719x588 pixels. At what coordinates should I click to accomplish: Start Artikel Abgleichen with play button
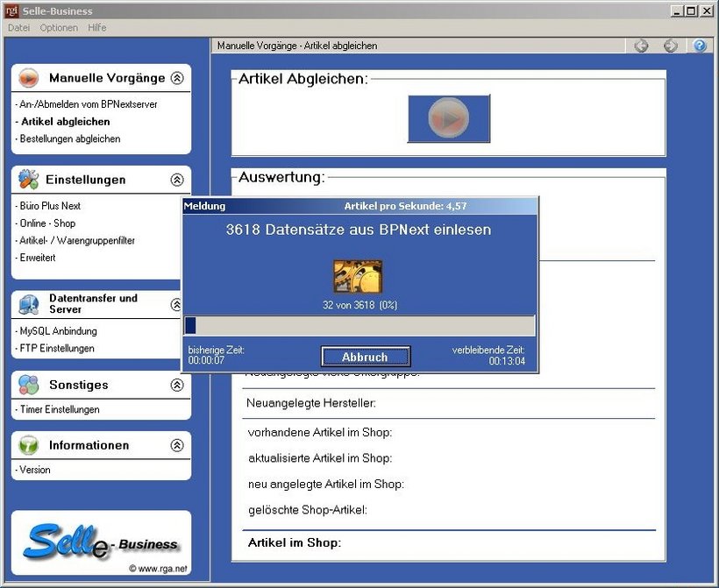coord(448,118)
